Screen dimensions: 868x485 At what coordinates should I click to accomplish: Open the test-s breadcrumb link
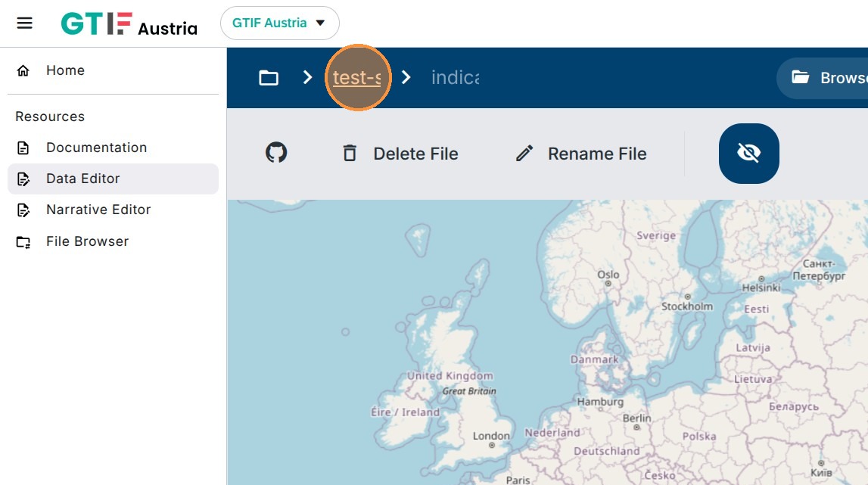click(x=356, y=77)
